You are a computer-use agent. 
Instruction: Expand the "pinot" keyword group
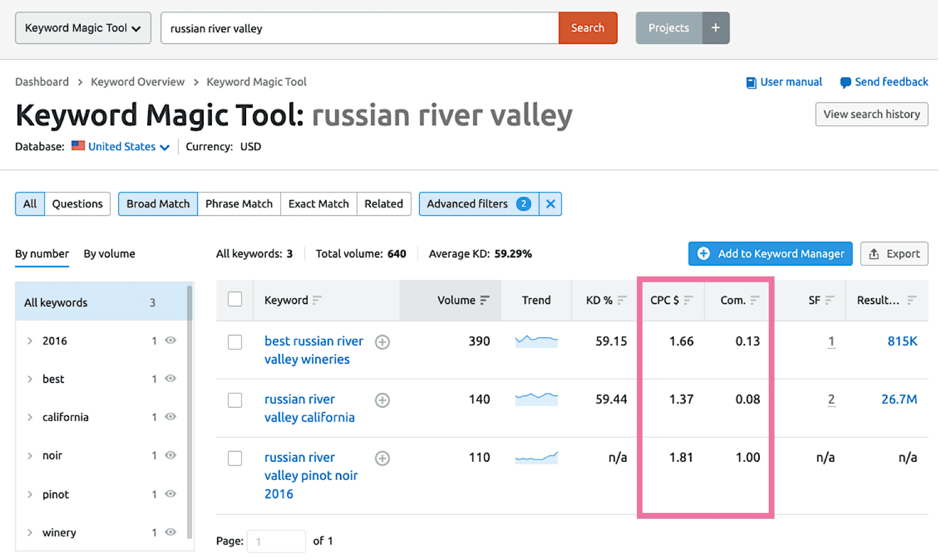pos(29,494)
